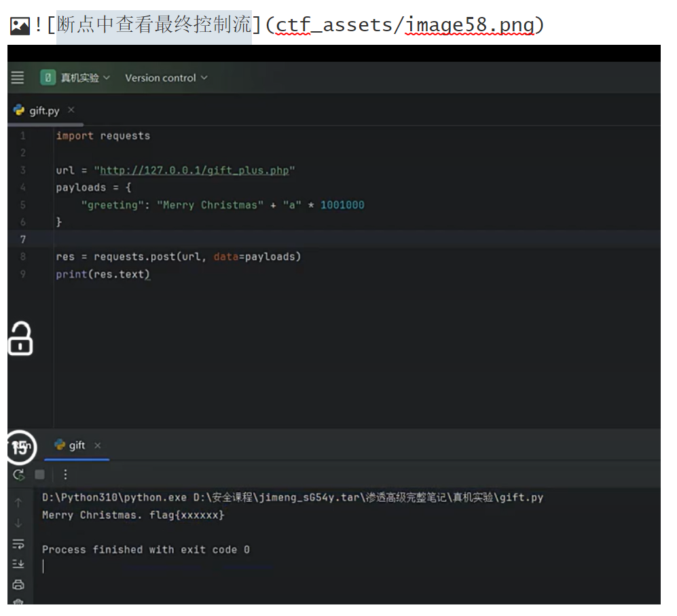Image resolution: width=677 pixels, height=616 pixels.
Task: Click the print(res.text) code line
Action: click(x=103, y=274)
